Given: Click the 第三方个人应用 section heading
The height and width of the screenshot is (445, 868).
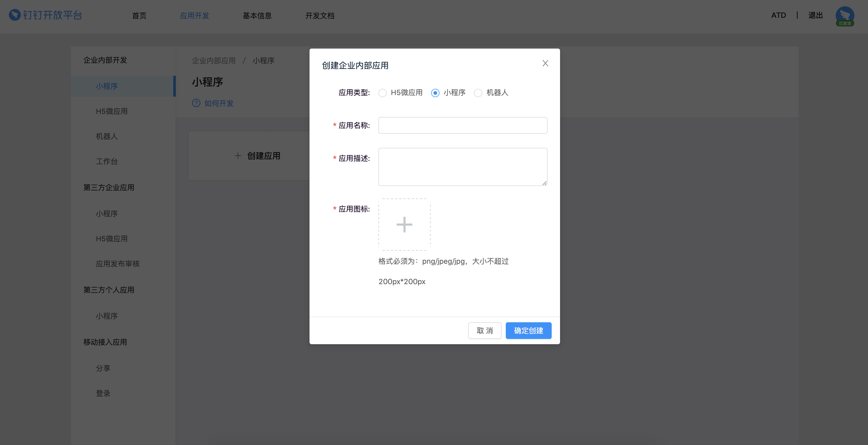Looking at the screenshot, I should click(109, 290).
